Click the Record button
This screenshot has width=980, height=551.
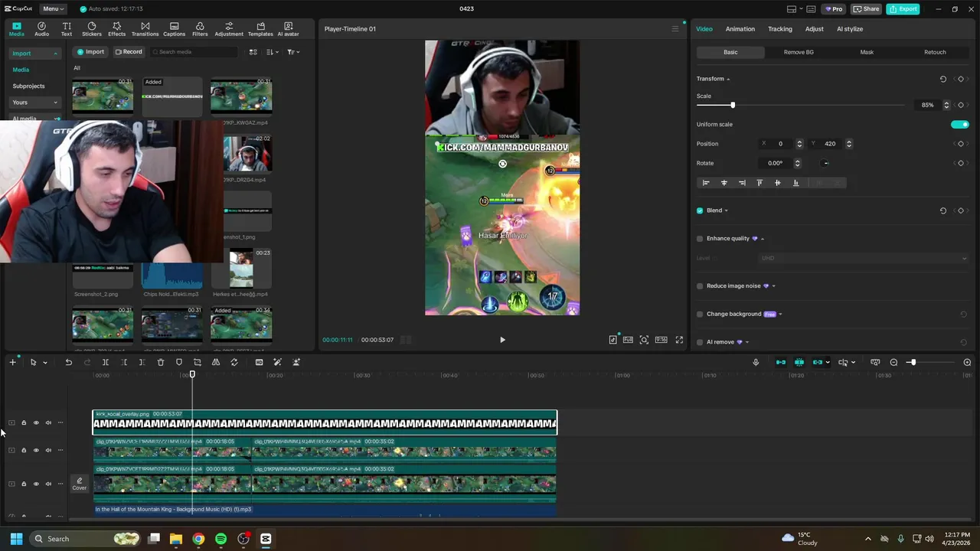[x=129, y=52]
